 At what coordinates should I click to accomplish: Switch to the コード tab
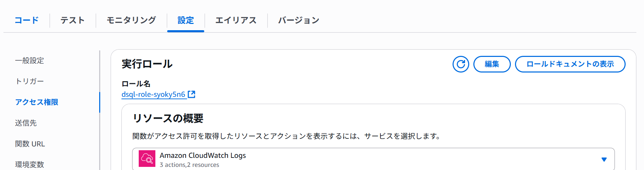(27, 20)
